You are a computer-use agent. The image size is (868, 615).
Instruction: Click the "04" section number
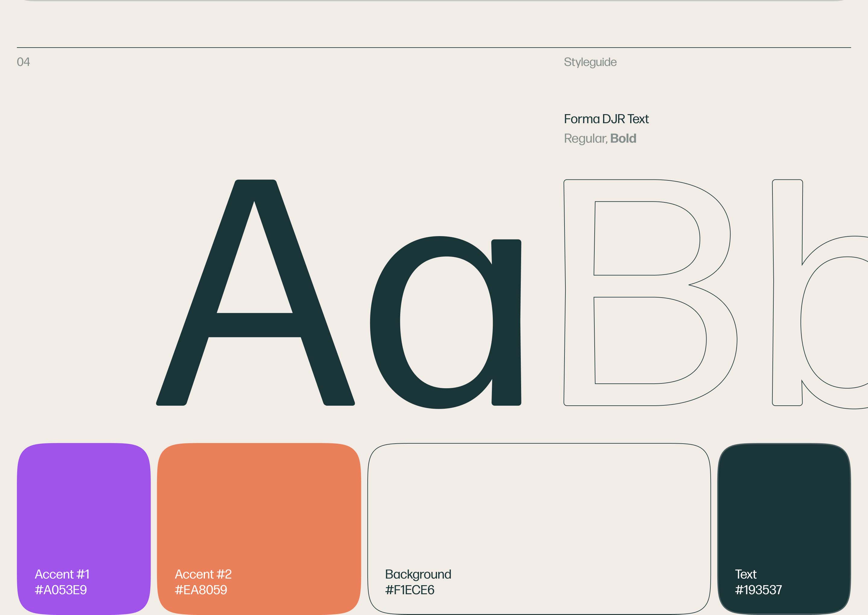click(x=23, y=62)
